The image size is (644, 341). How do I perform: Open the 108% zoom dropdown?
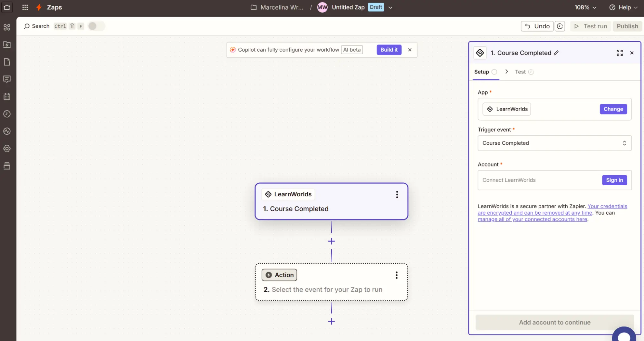[x=585, y=7]
